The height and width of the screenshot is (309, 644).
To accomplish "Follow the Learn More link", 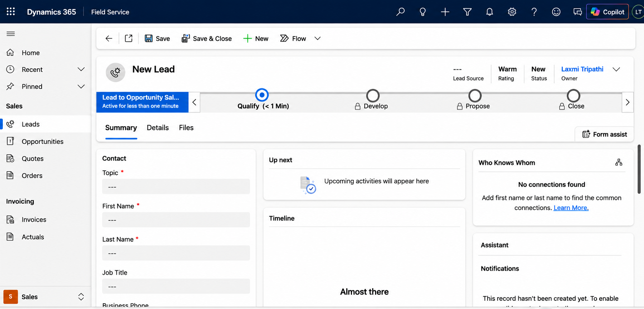I will pyautogui.click(x=571, y=208).
